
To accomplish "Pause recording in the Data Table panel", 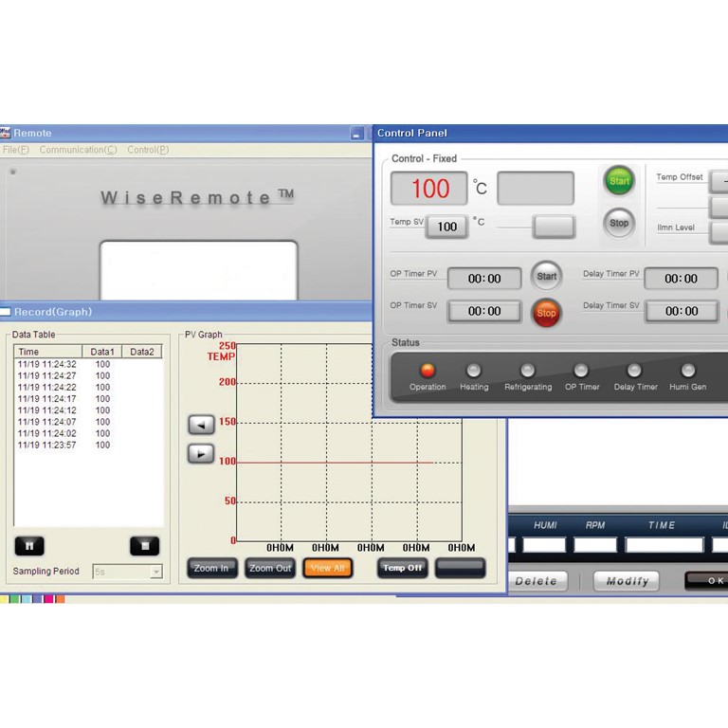I will tap(29, 546).
